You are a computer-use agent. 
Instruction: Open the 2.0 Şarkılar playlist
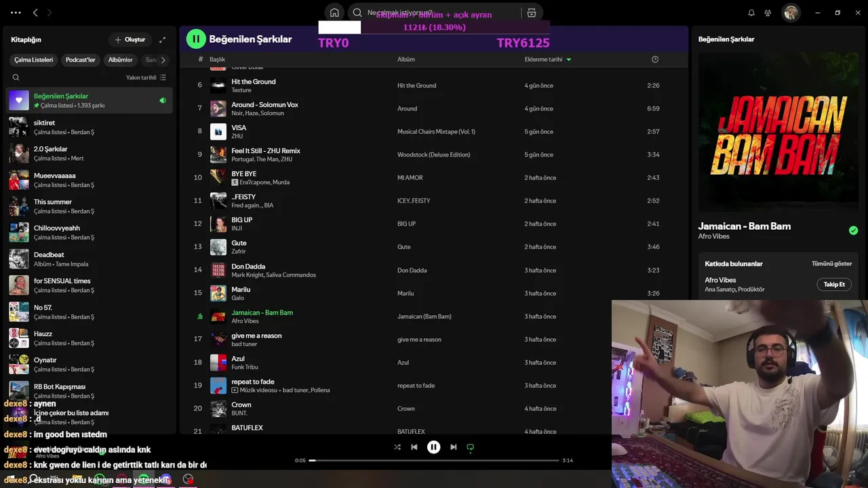coord(90,153)
